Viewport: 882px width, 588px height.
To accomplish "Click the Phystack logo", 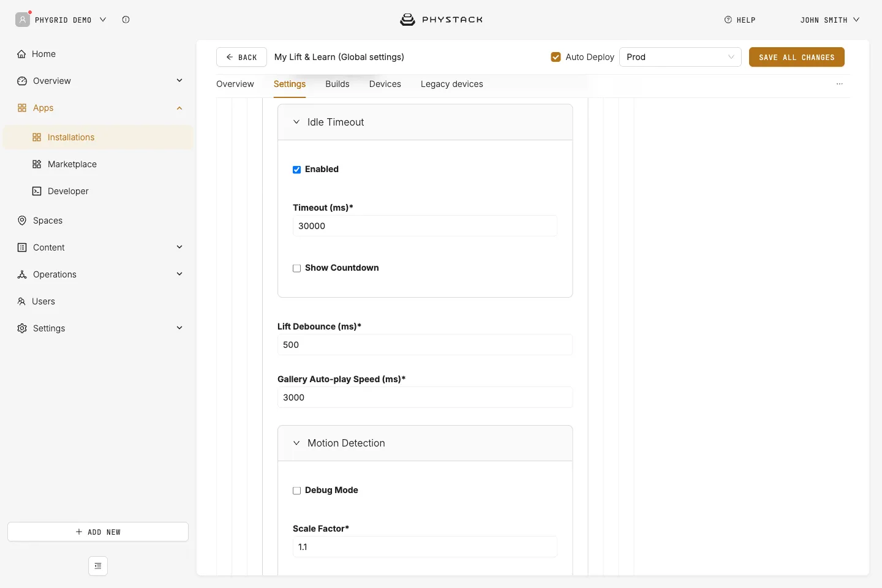I will pos(441,20).
